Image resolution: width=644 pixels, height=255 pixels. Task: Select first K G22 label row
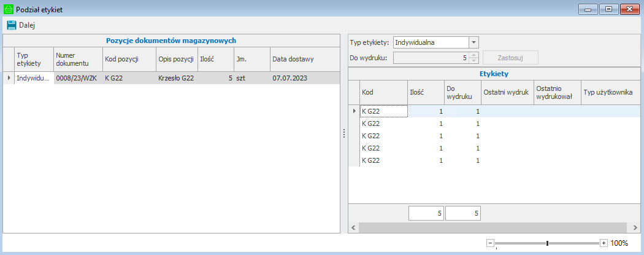click(383, 111)
